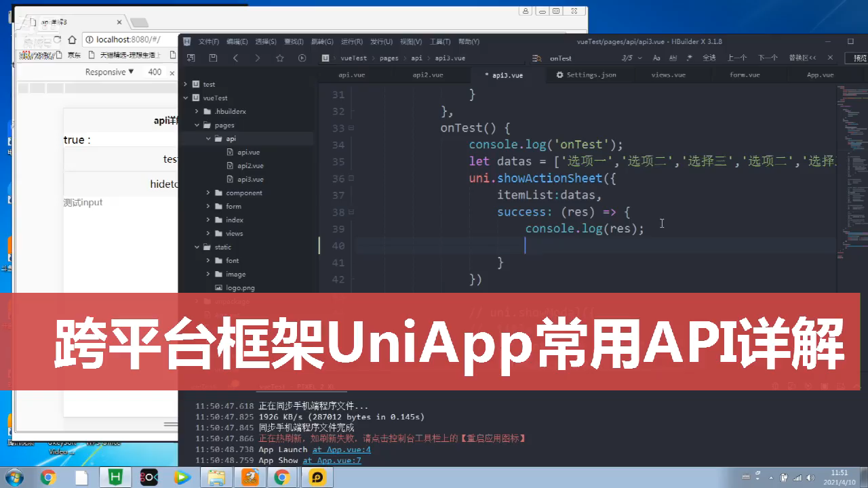Click the onTest search input field

[583, 58]
